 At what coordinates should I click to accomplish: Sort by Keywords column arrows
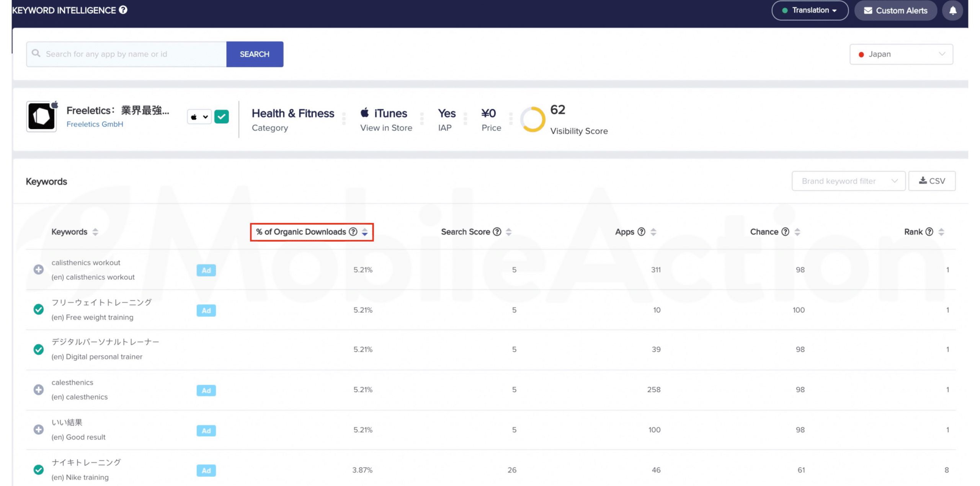pos(95,232)
